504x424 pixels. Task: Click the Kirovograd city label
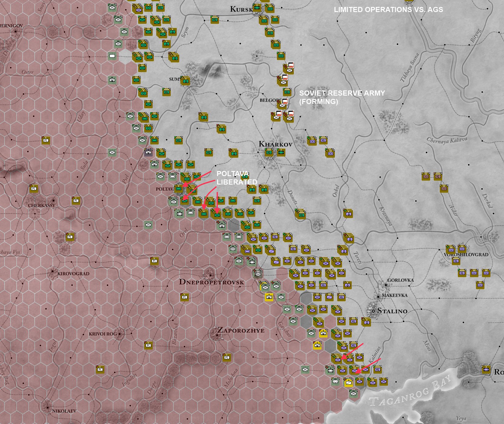(73, 274)
